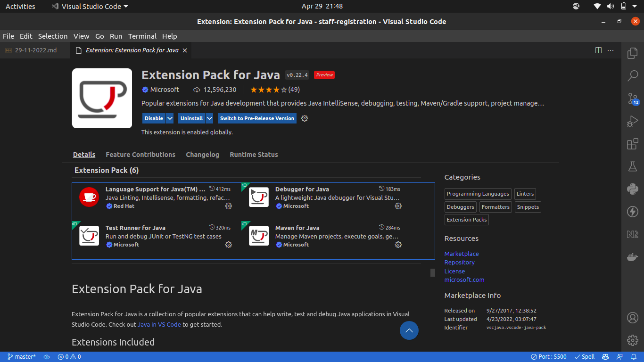Image resolution: width=644 pixels, height=362 pixels.
Task: Open the License link
Action: [x=454, y=271]
